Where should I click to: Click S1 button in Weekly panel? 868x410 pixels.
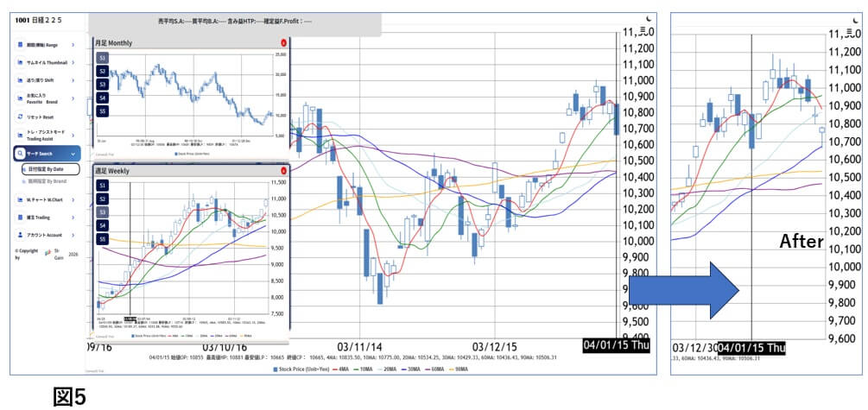[x=102, y=186]
